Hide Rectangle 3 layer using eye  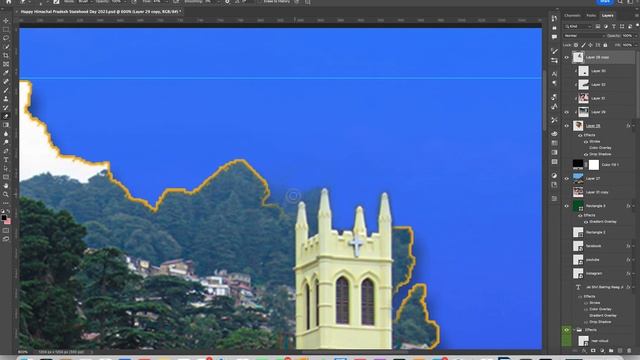click(567, 206)
